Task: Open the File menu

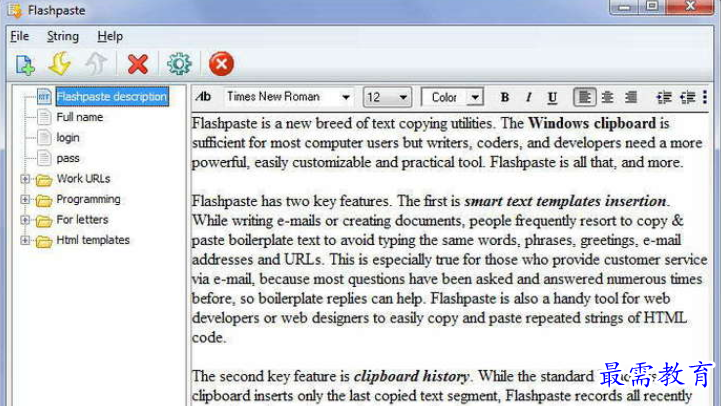Action: tap(20, 36)
